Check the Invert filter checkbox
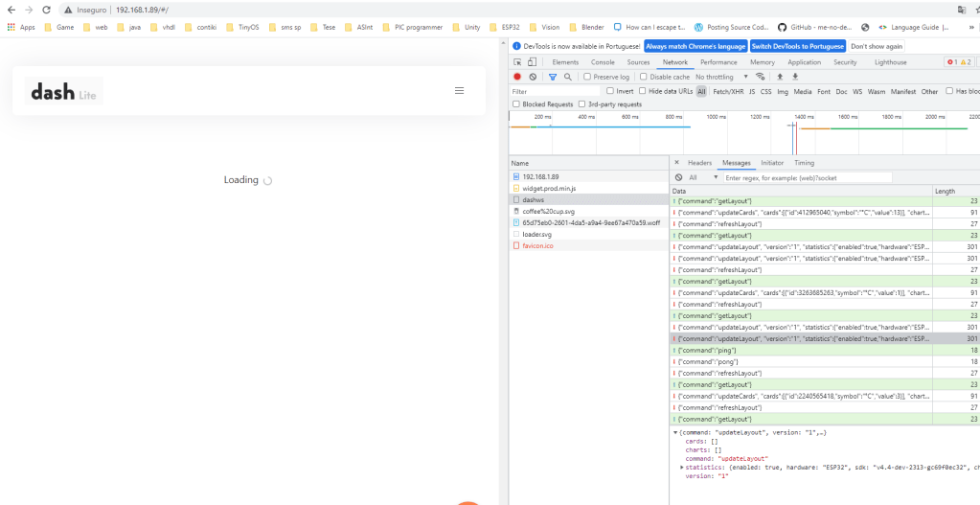 (610, 91)
